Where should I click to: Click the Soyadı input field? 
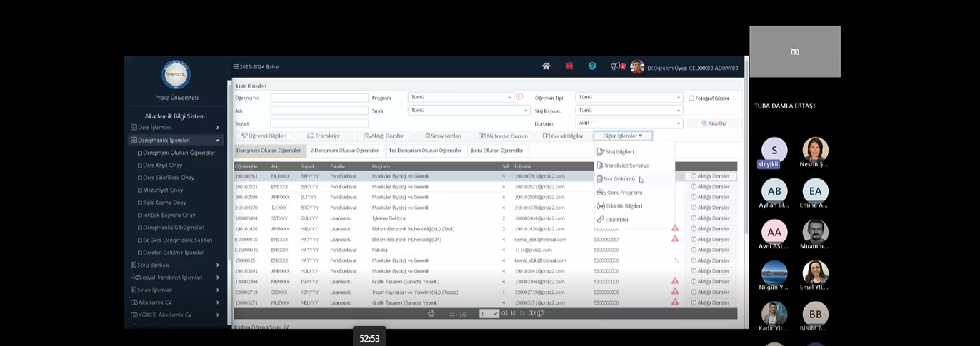(x=319, y=123)
